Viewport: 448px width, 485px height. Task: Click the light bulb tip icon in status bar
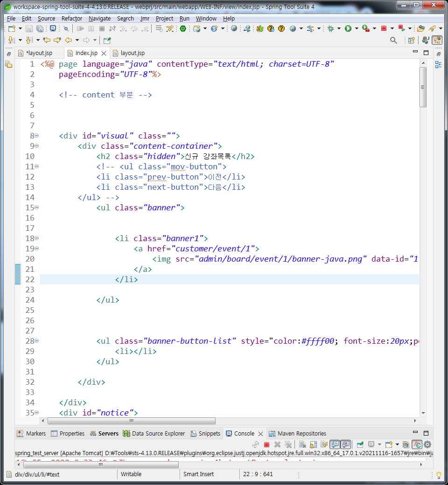(x=439, y=475)
